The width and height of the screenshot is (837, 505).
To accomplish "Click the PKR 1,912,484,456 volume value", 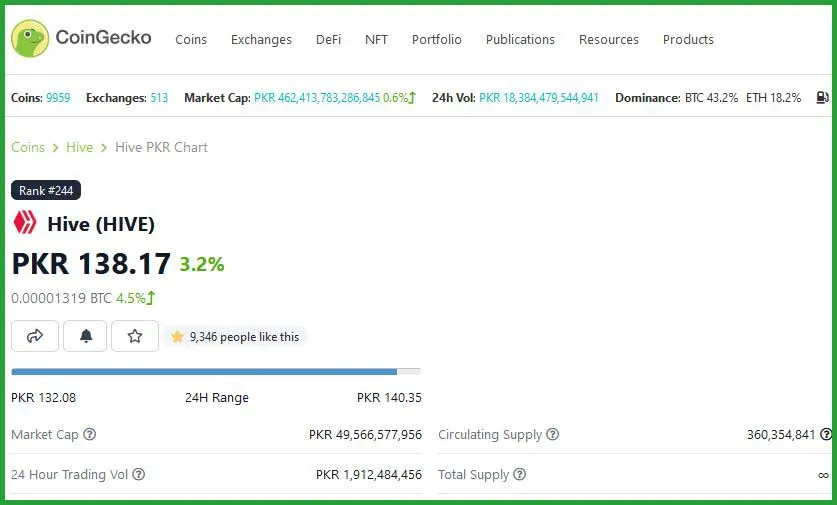I will pos(369,475).
